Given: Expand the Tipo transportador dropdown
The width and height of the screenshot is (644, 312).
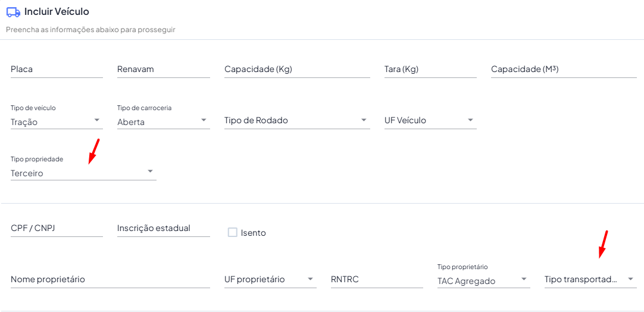Looking at the screenshot, I should tap(590, 279).
